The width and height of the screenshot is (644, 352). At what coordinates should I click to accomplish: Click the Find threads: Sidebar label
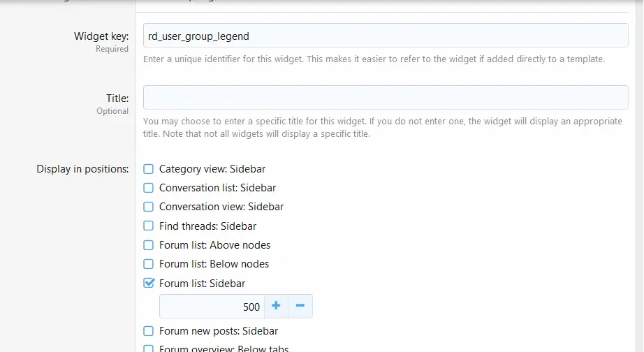(208, 226)
